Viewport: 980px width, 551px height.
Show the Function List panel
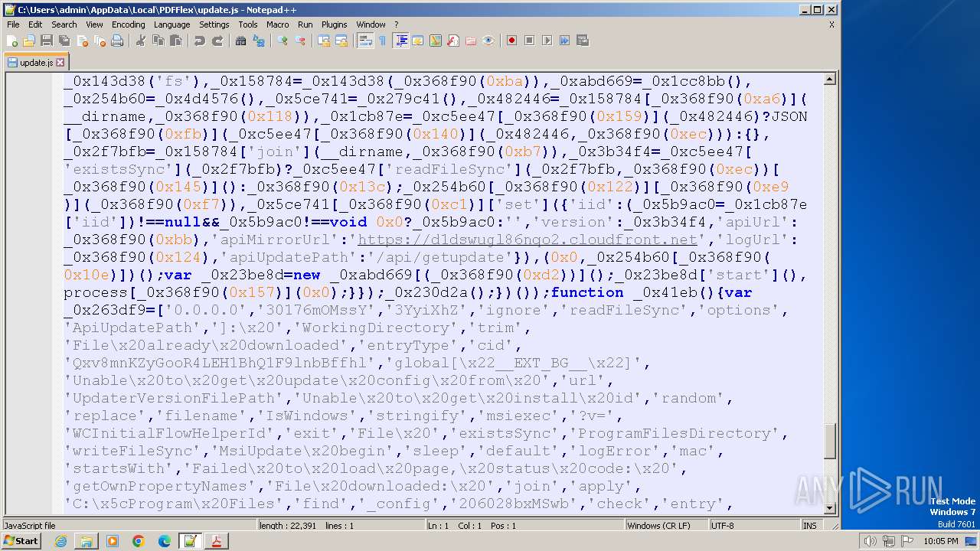(452, 41)
